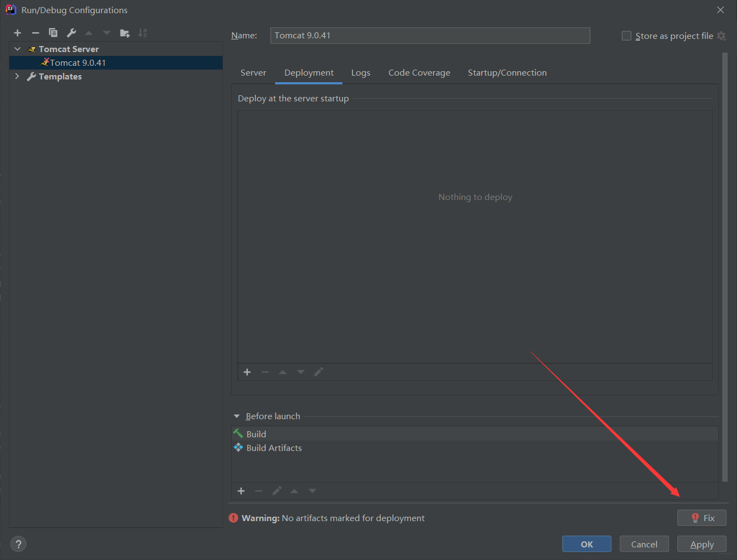737x560 pixels.
Task: Go to Code Coverage tab
Action: pos(419,73)
